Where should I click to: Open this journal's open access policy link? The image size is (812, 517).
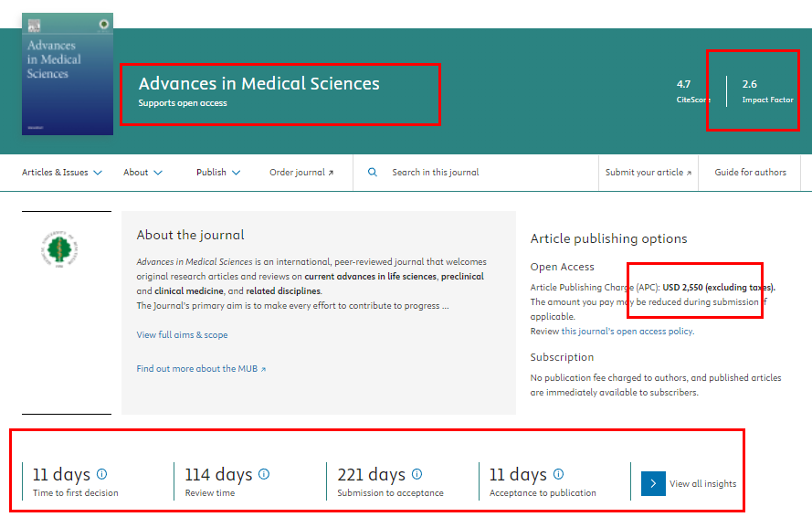pos(627,331)
